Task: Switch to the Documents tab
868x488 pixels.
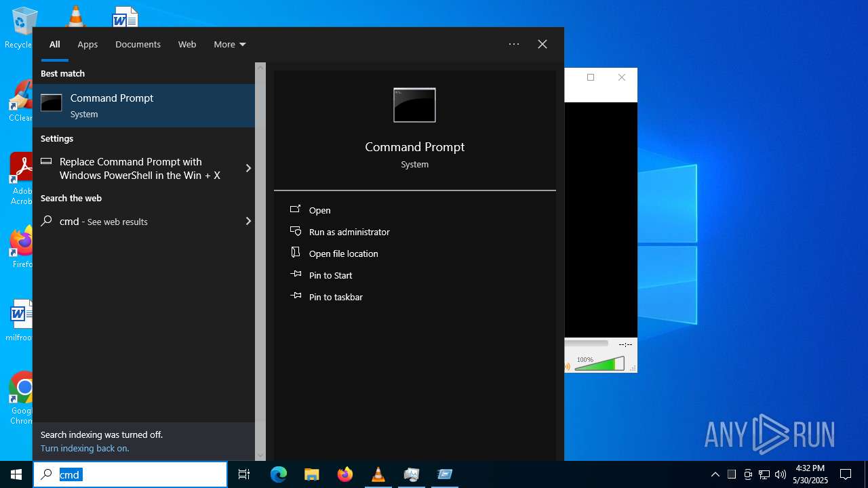Action: point(138,44)
